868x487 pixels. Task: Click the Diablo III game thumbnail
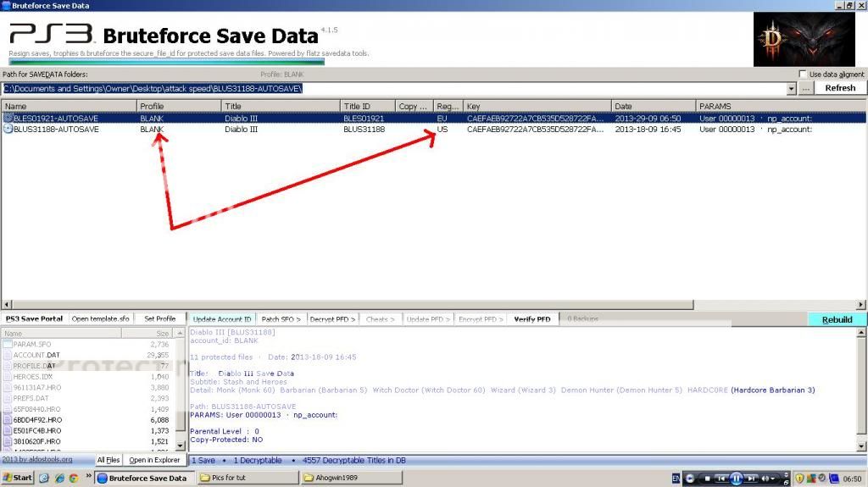[804, 40]
